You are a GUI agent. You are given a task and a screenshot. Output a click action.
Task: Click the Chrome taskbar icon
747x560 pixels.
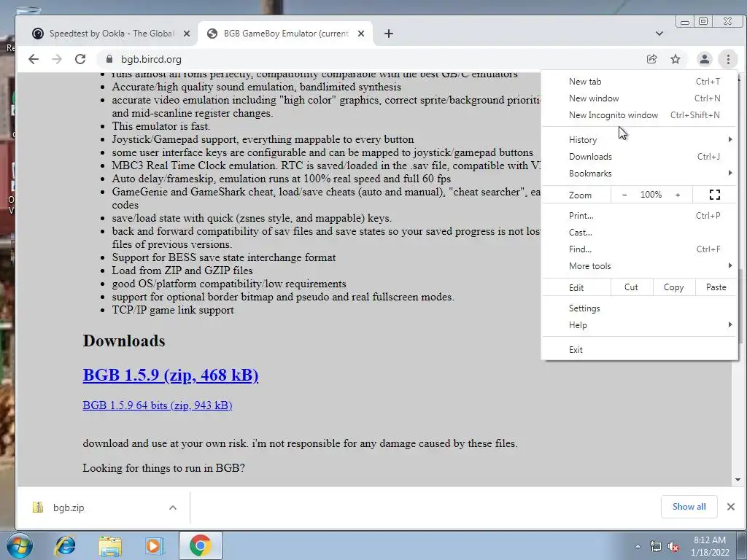(200, 545)
